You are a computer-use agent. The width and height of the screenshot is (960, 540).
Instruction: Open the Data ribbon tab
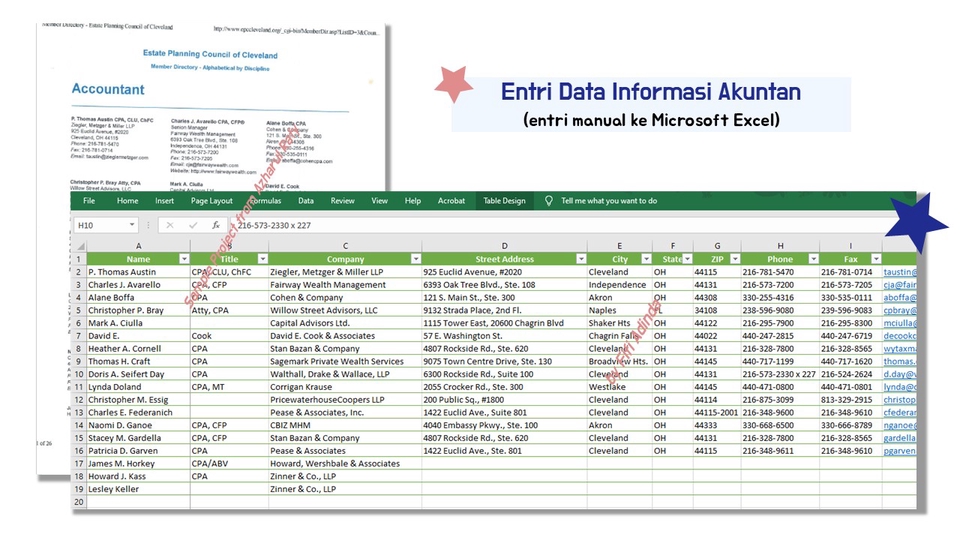click(306, 201)
